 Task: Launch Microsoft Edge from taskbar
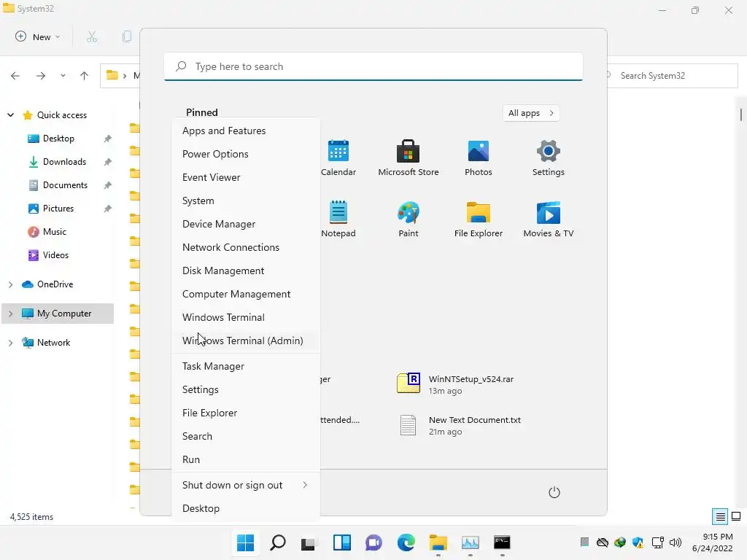(x=406, y=542)
